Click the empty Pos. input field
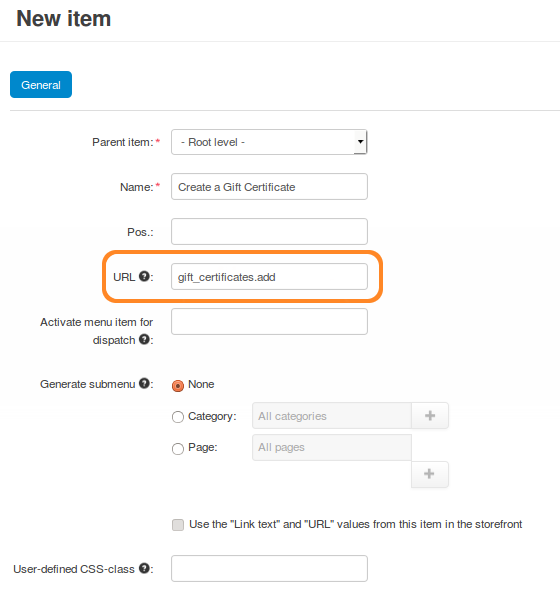This screenshot has width=560, height=600. 269,232
